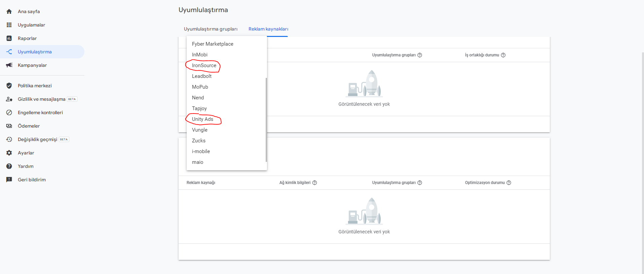Click the Optimizasyon durumu column header
The height and width of the screenshot is (274, 644).
coord(485,183)
